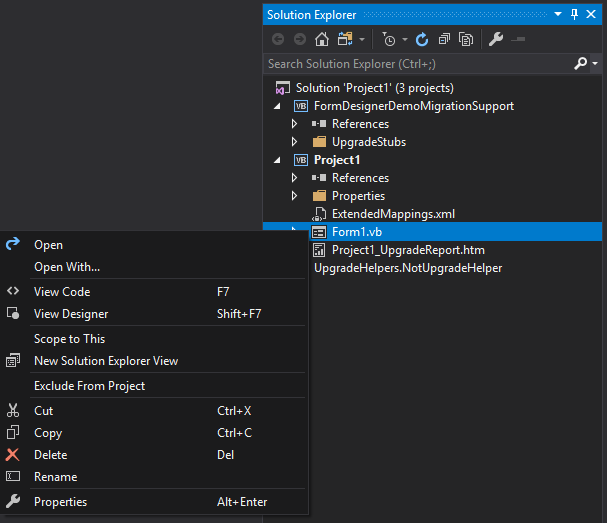607x523 pixels.
Task: Select the Properties folder in Project1
Action: coord(358,196)
